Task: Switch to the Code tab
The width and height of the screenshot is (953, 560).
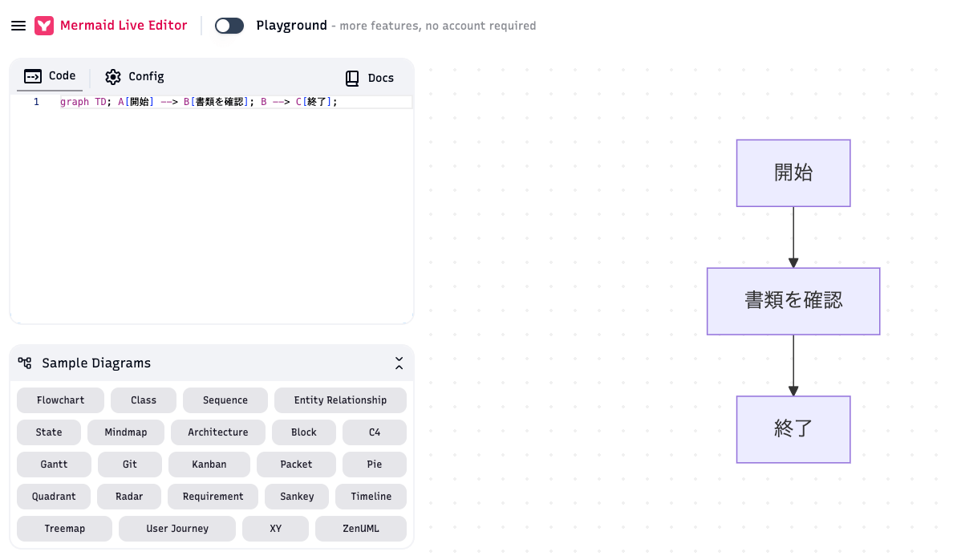Action: [51, 76]
